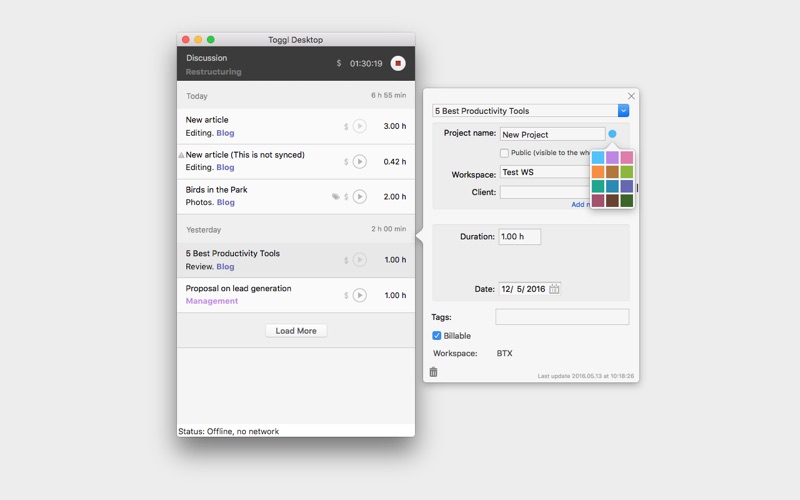This screenshot has width=800, height=500.
Task: Stop the running Discussion timer
Action: [x=398, y=63]
